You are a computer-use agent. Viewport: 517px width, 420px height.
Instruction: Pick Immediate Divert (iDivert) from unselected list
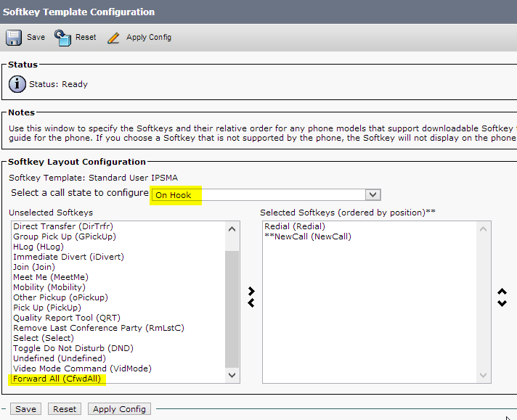point(68,257)
